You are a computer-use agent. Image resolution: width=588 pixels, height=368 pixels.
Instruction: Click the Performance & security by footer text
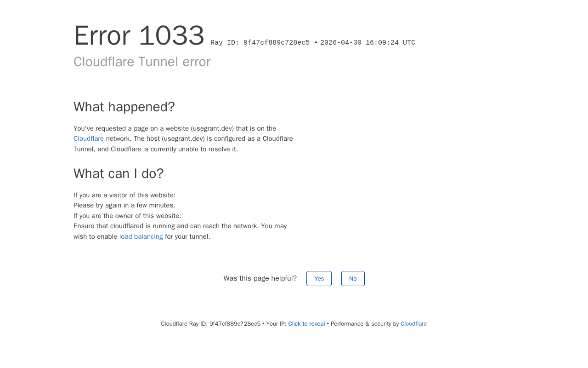tap(365, 324)
